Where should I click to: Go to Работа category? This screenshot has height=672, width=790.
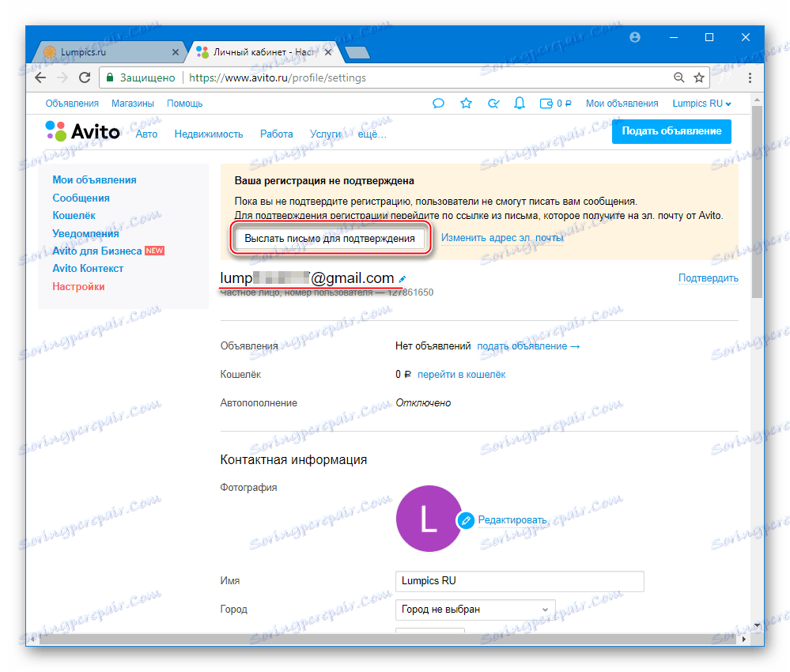click(x=277, y=134)
